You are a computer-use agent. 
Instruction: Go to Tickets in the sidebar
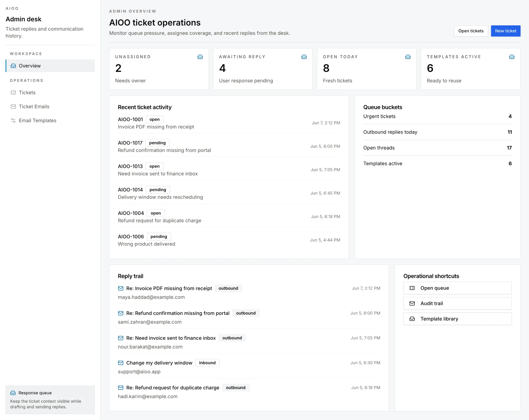tap(50, 93)
